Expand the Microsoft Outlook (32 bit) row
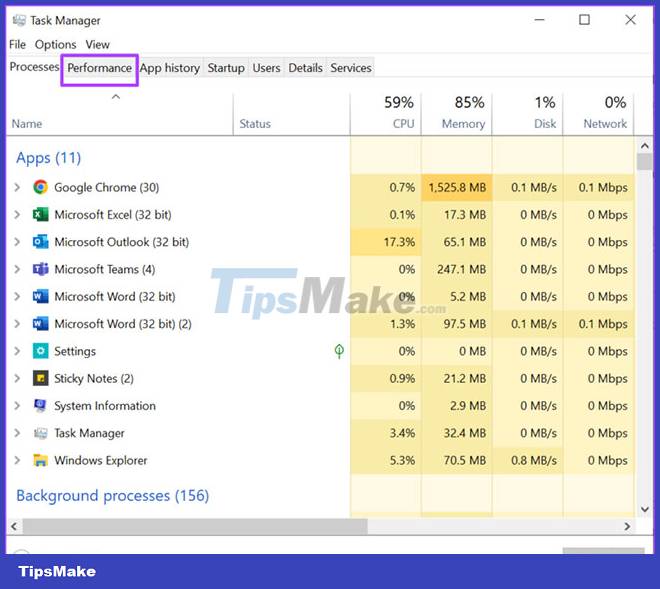Image resolution: width=660 pixels, height=589 pixels. 17,242
